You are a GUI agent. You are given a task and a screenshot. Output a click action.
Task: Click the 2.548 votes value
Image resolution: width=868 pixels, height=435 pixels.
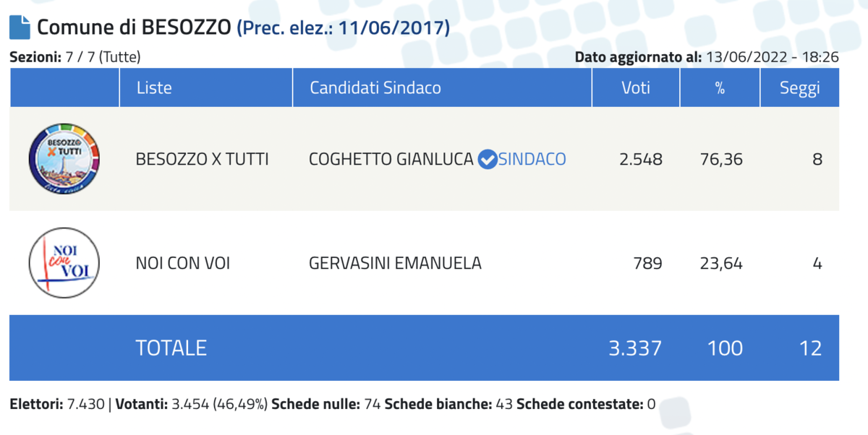click(640, 159)
